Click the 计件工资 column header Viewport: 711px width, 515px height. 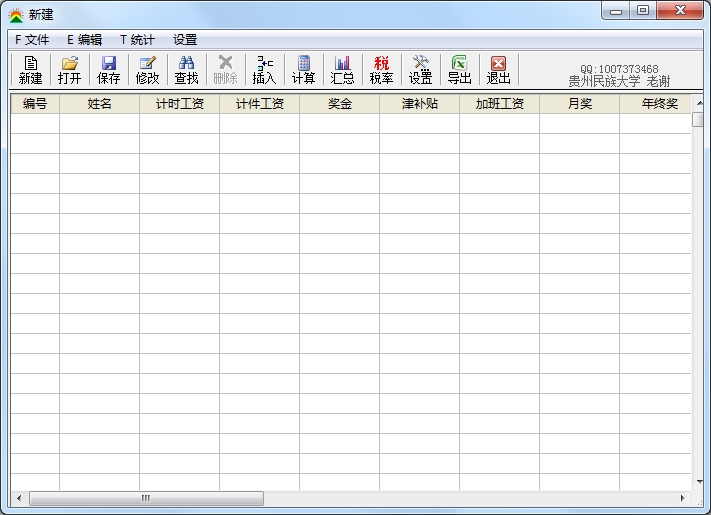coord(260,104)
